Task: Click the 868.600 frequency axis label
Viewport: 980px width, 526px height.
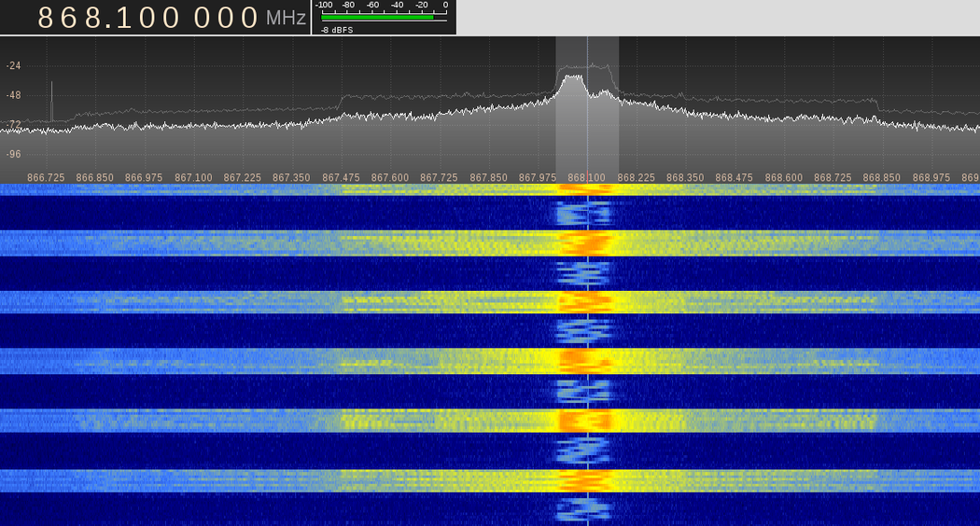Action: pos(783,177)
